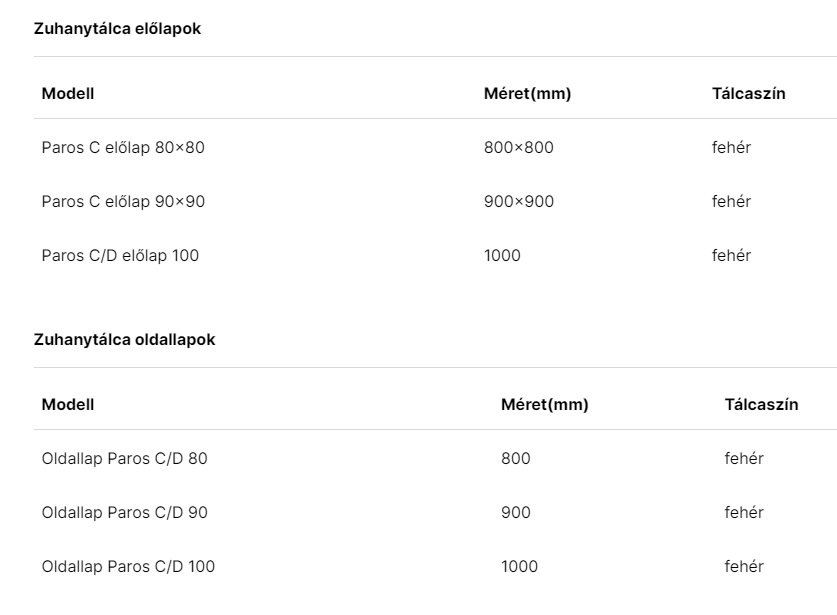
Task: Select the 800×800 size value
Action: pos(518,148)
